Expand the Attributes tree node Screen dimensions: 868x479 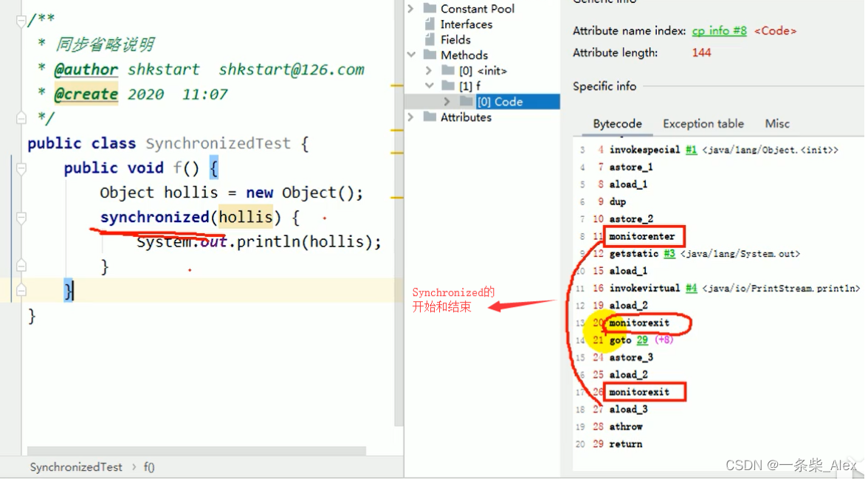pos(410,117)
